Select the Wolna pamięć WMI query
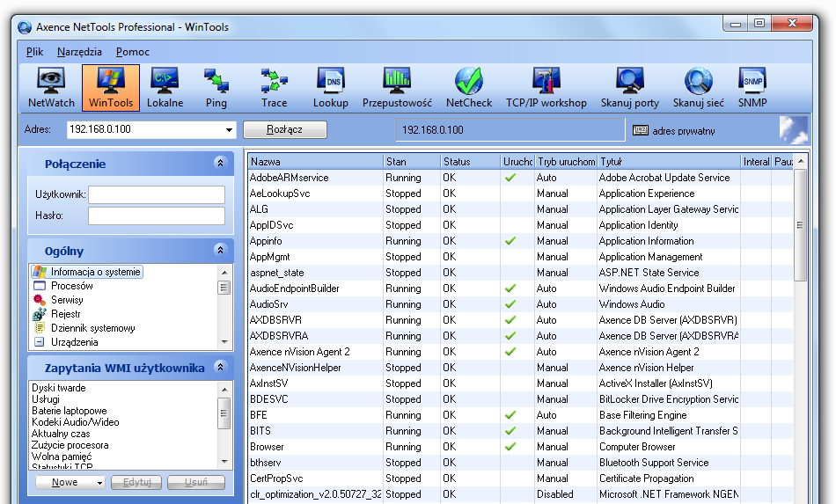The width and height of the screenshot is (836, 504). point(62,457)
